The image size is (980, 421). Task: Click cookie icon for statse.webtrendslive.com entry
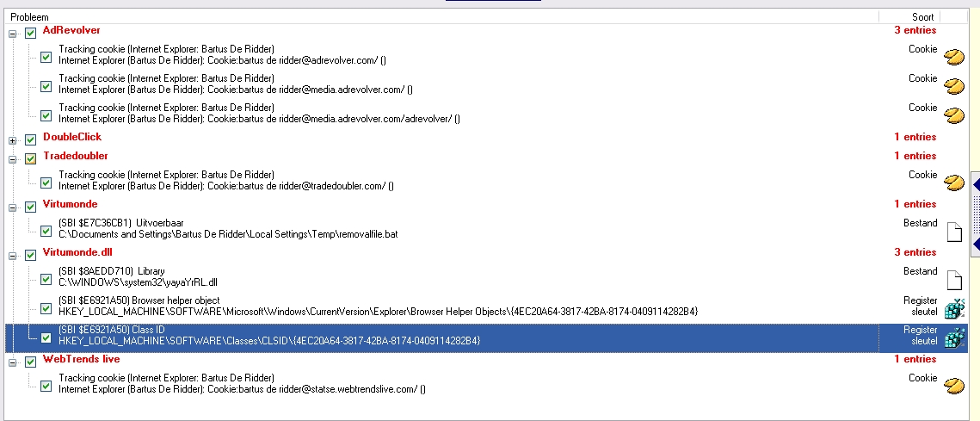pyautogui.click(x=953, y=386)
